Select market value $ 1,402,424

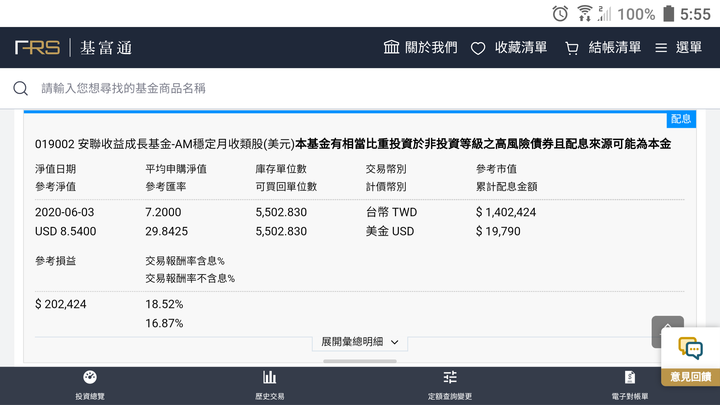point(506,212)
